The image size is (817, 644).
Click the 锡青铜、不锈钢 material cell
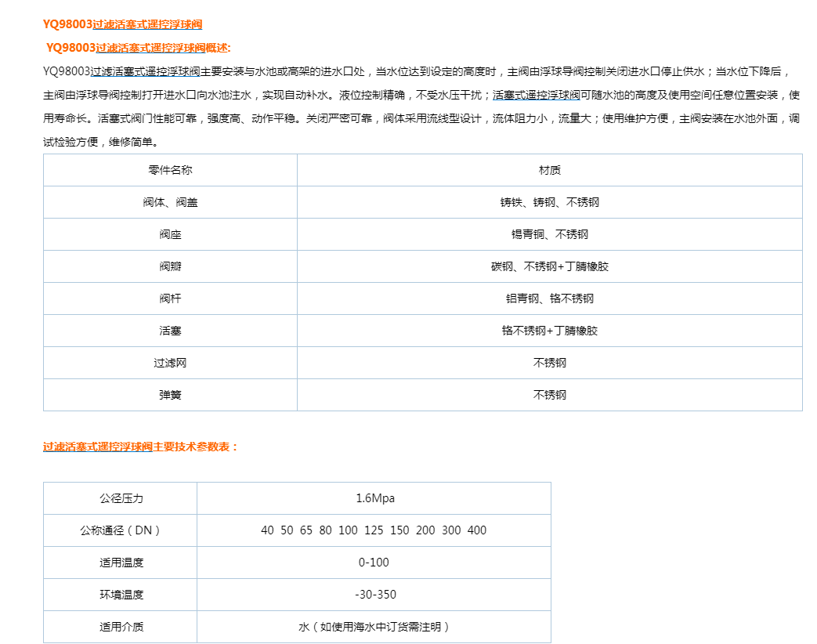(549, 234)
